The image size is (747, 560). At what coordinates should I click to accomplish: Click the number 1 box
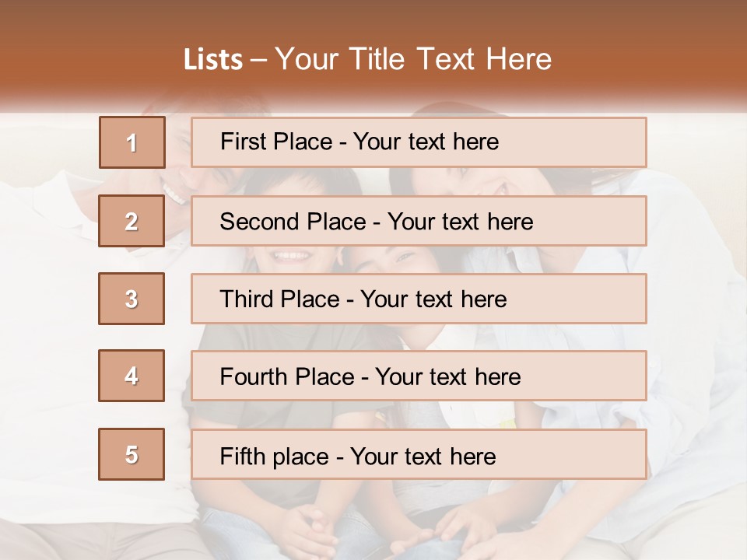132,142
